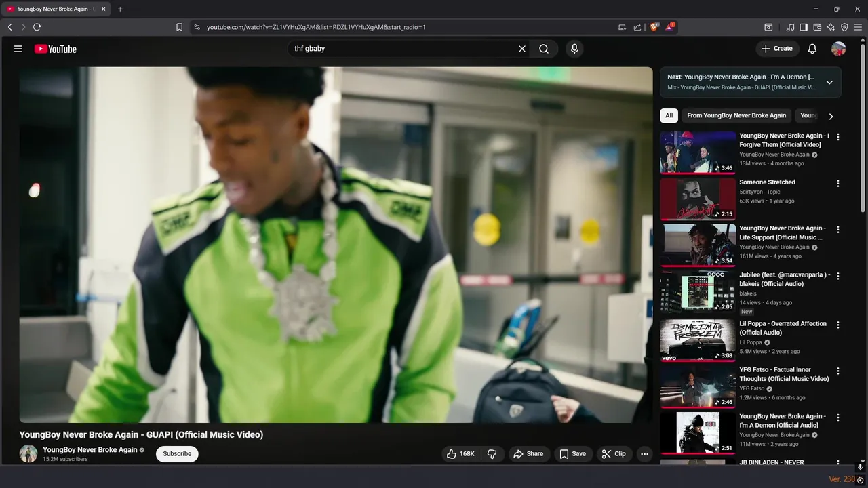Like the GUAPI video
Image resolution: width=868 pixels, height=488 pixels.
coord(460,453)
